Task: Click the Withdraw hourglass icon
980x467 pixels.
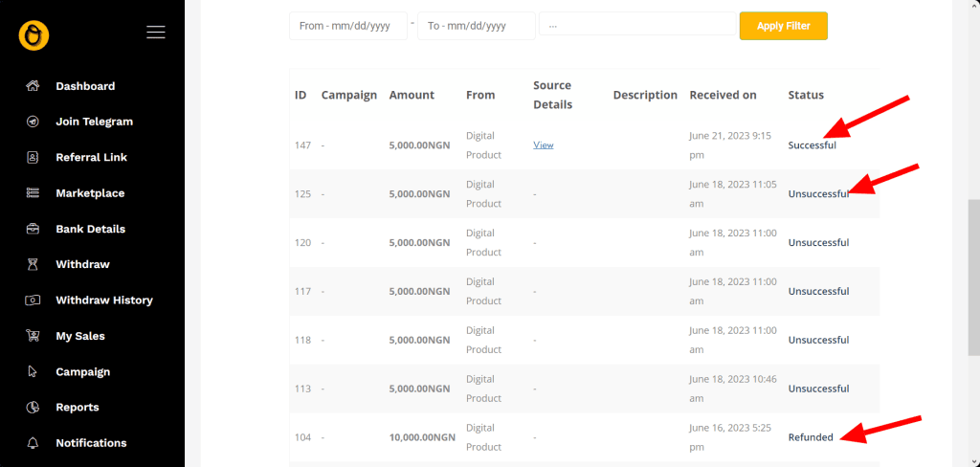Action: click(33, 264)
